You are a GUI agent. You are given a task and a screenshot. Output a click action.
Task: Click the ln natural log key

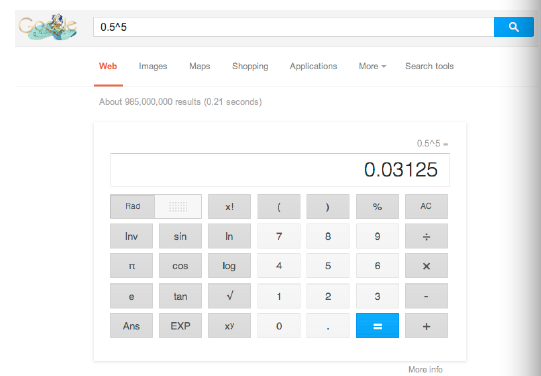click(x=229, y=236)
